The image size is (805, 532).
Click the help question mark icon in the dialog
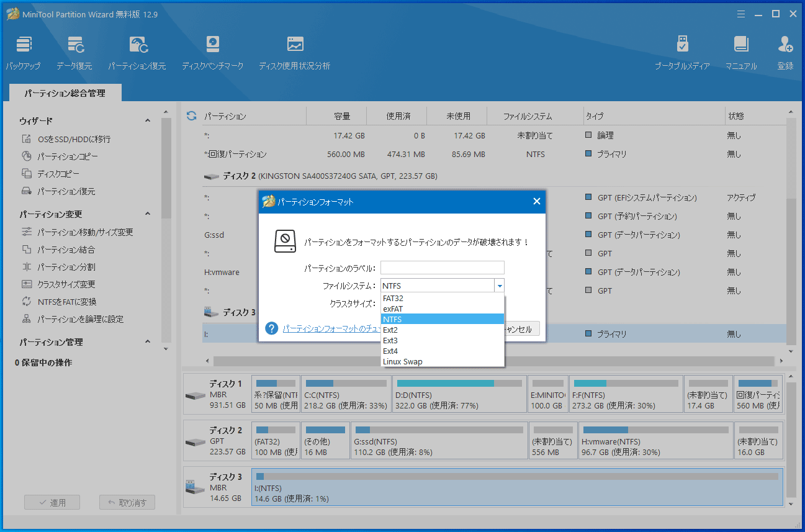pos(271,328)
